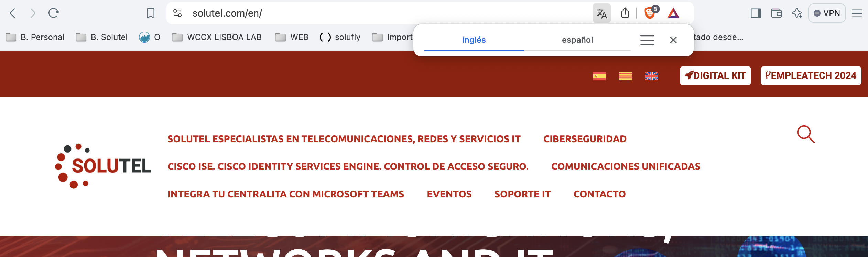This screenshot has height=257, width=868.
Task: Open site settings icon in address bar
Action: [x=177, y=13]
